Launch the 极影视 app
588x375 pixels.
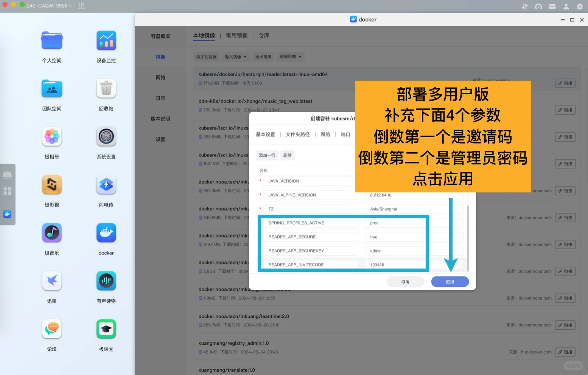pos(52,185)
